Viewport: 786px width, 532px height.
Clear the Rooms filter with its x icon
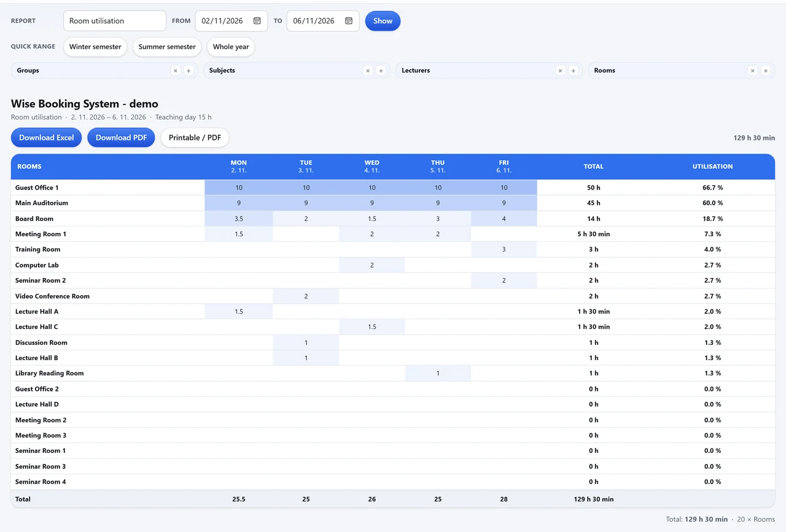(753, 71)
